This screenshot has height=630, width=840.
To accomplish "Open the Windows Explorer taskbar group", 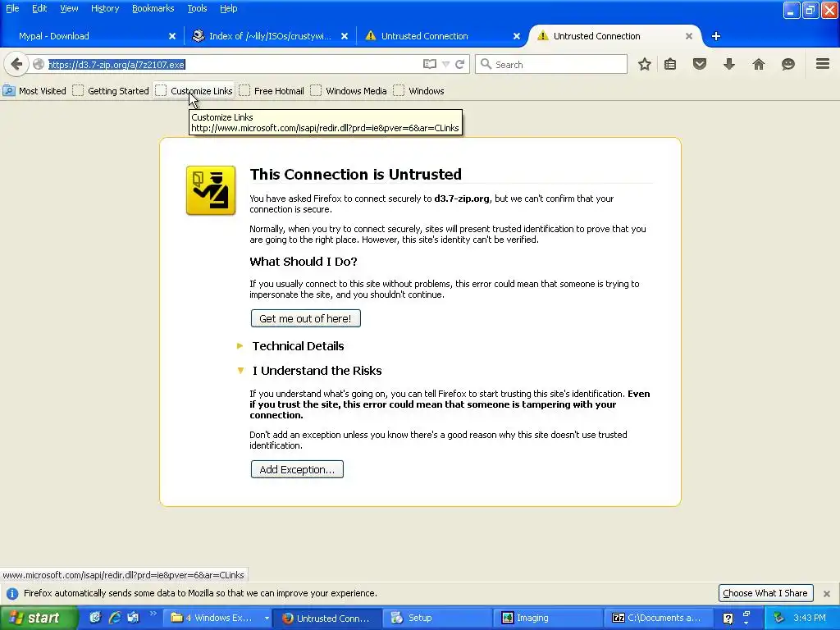I will tap(219, 618).
